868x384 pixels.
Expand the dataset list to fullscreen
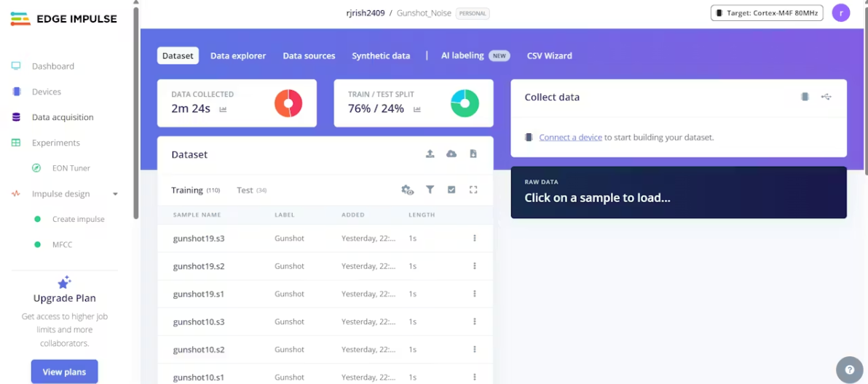coord(473,190)
